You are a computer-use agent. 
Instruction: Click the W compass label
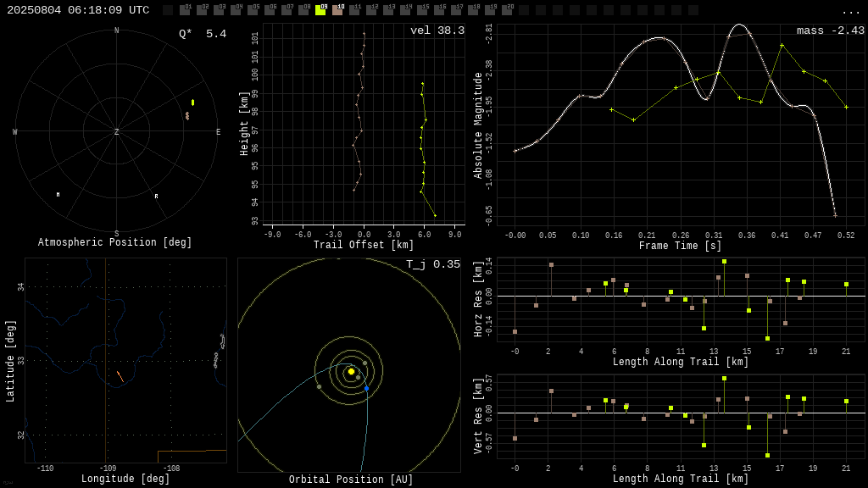[x=15, y=131]
